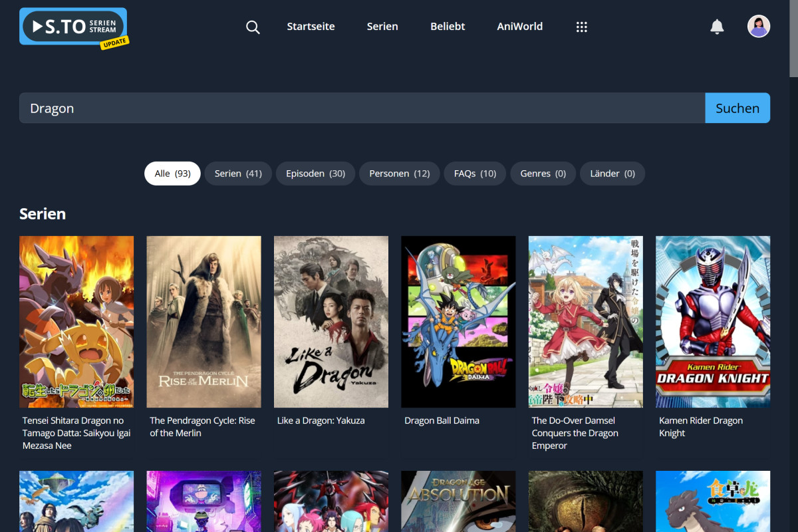Select the Alle (93) filter chip
This screenshot has width=798, height=532.
pyautogui.click(x=172, y=173)
